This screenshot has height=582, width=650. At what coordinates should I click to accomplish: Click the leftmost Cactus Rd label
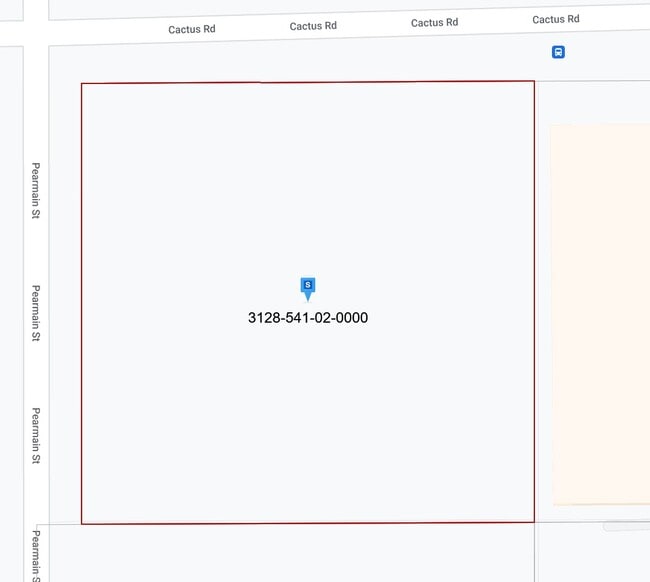[191, 29]
